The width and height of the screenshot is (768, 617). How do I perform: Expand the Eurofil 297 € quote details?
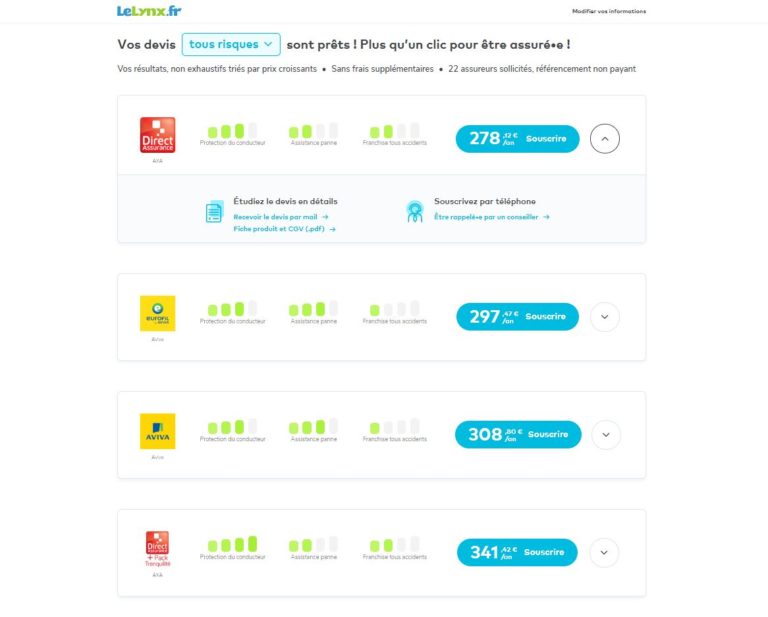[x=605, y=317]
